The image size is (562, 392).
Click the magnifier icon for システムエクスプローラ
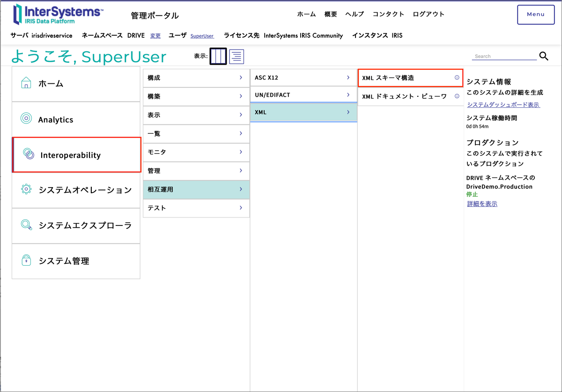click(26, 225)
